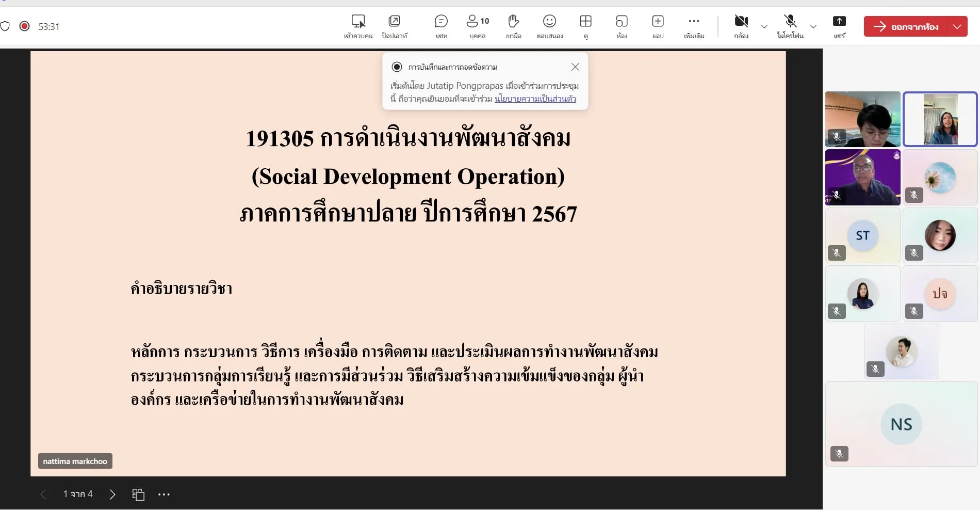980x510 pixels.
Task: Show the participants list (บุคคล)
Action: (x=477, y=26)
